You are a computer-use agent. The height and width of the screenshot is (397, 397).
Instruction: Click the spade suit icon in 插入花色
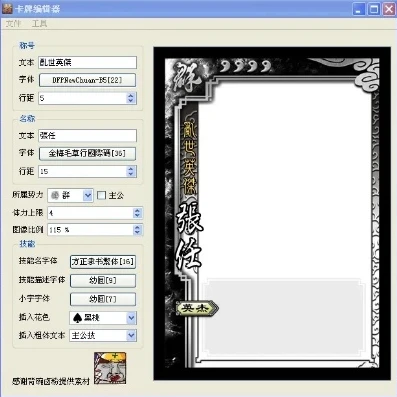(x=77, y=318)
